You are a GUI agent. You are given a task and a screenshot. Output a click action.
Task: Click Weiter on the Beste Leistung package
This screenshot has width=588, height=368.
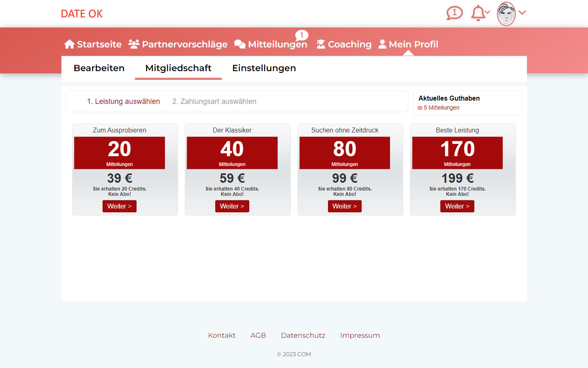(x=457, y=206)
